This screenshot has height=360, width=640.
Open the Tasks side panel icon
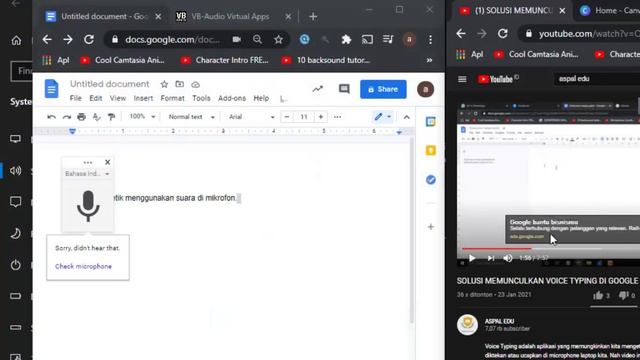(x=431, y=180)
